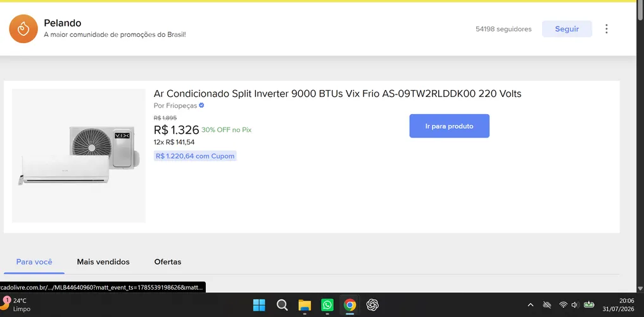Viewport: 644px width, 317px height.
Task: Click the volume speaker tray icon
Action: pyautogui.click(x=575, y=305)
